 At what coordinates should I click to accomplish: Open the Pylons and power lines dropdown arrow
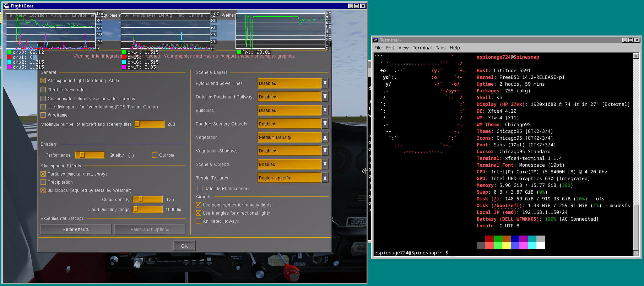coord(325,83)
